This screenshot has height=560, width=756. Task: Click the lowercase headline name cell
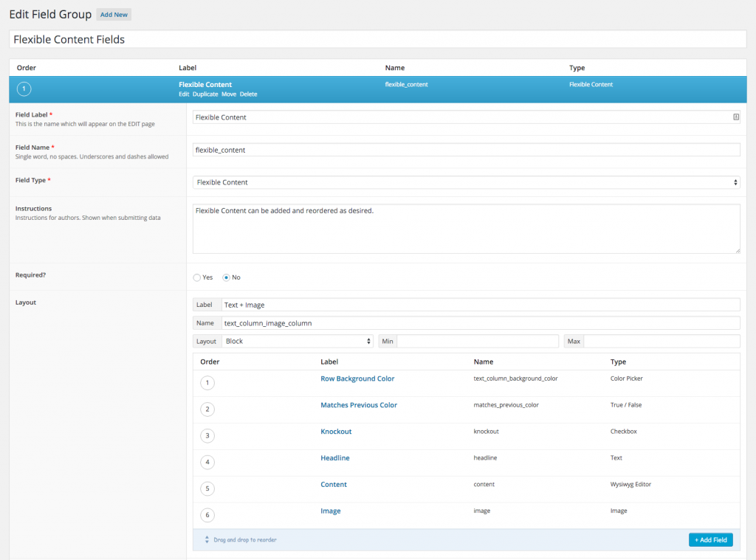click(485, 458)
